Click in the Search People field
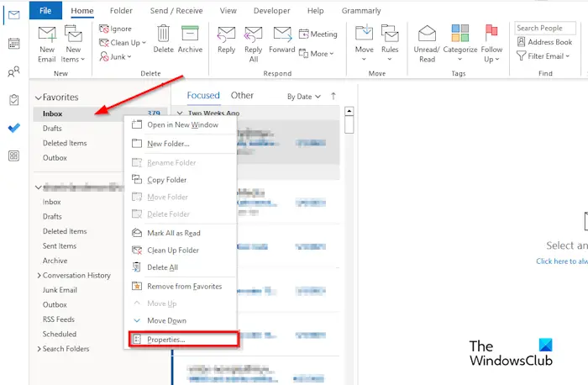The width and height of the screenshot is (588, 385). coord(545,28)
